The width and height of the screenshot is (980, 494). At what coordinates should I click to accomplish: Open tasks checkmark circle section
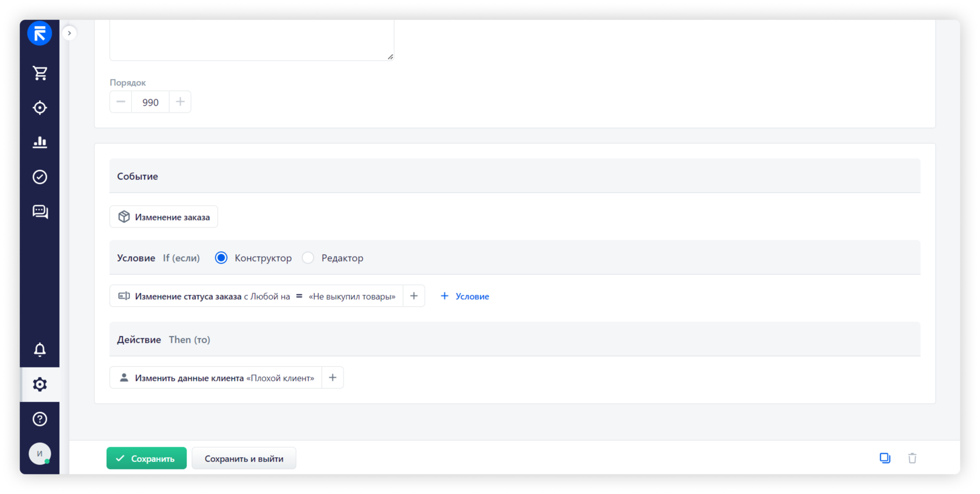[40, 177]
